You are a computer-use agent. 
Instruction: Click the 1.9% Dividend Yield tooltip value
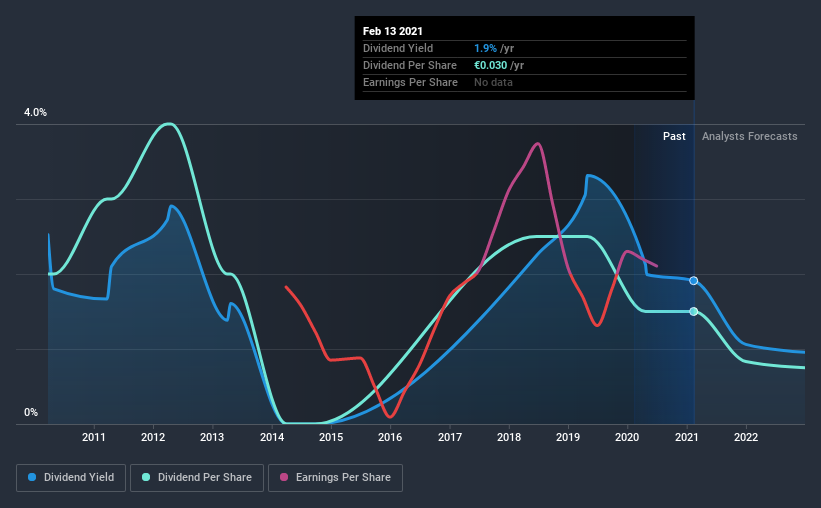[485, 48]
